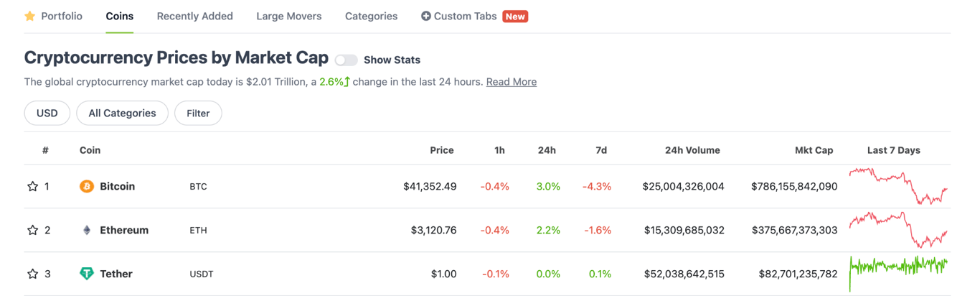Favorite Ethereum with its star icon
This screenshot has height=296, width=980.
tap(32, 231)
